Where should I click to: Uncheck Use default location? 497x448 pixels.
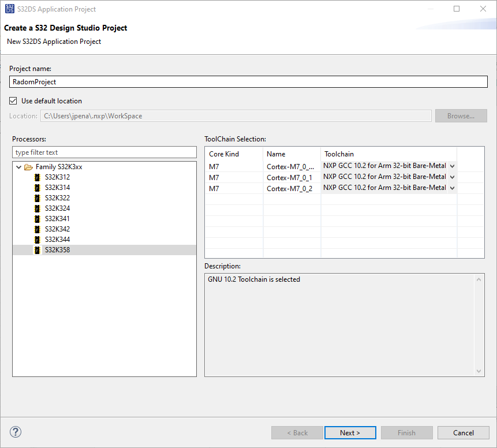coord(13,100)
